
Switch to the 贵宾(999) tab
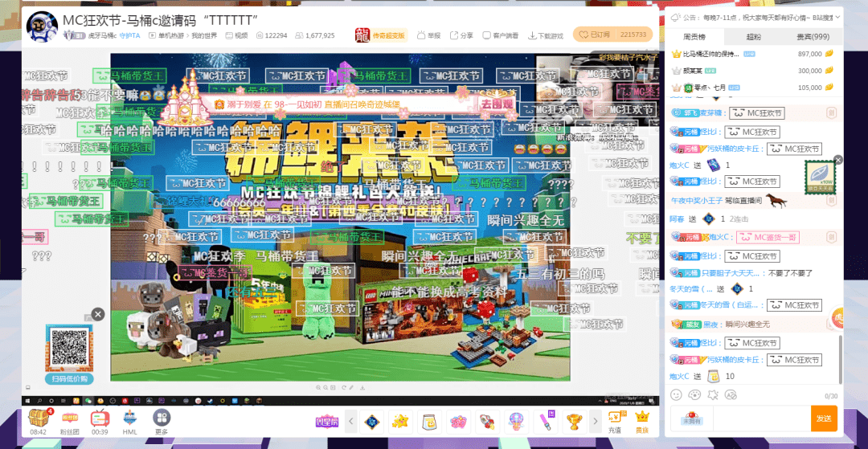813,37
